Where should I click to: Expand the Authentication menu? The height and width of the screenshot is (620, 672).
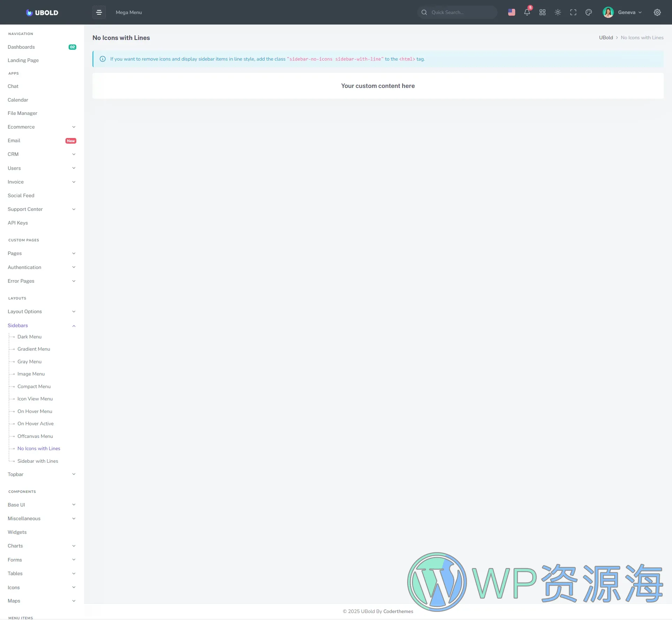pyautogui.click(x=41, y=267)
